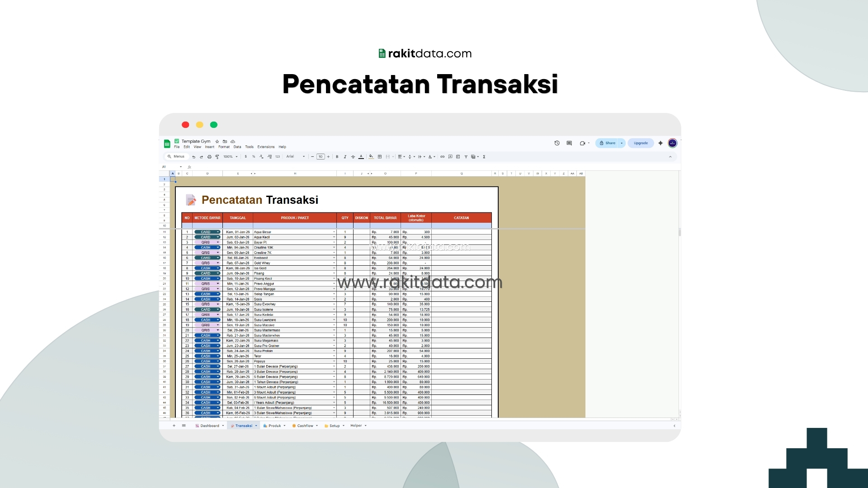The width and height of the screenshot is (868, 488).
Task: Click the font size input field
Action: click(x=321, y=157)
